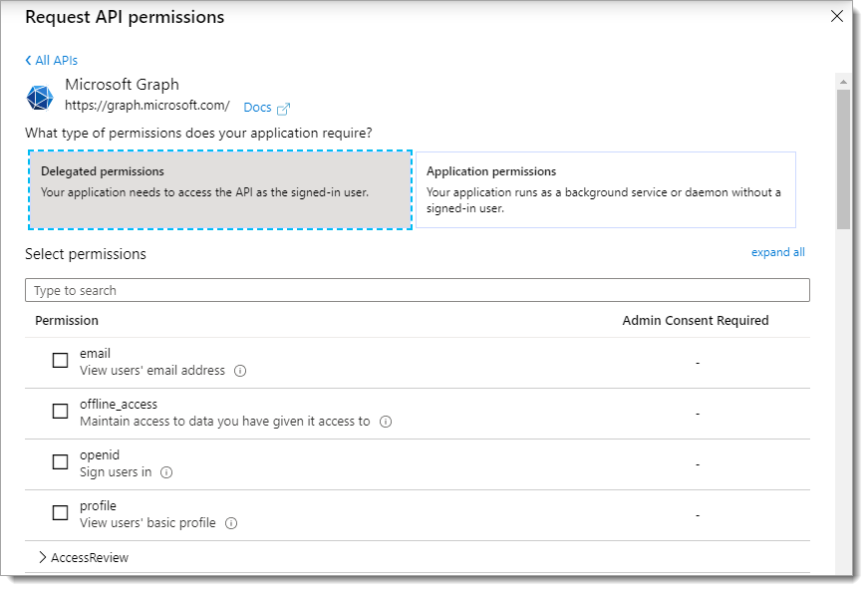Go back to All APIs
Screen dimensions: 868x591
[x=56, y=61]
